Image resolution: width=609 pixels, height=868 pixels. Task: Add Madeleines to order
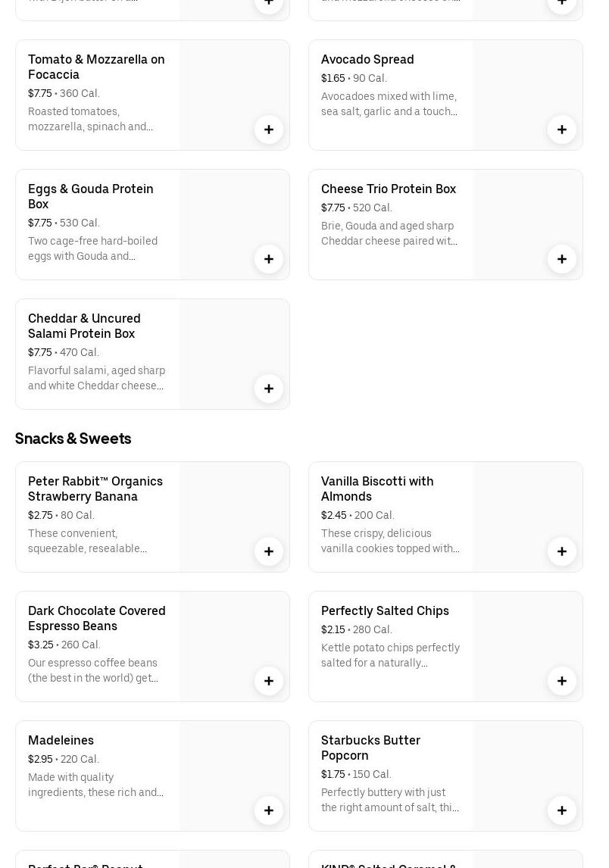269,810
